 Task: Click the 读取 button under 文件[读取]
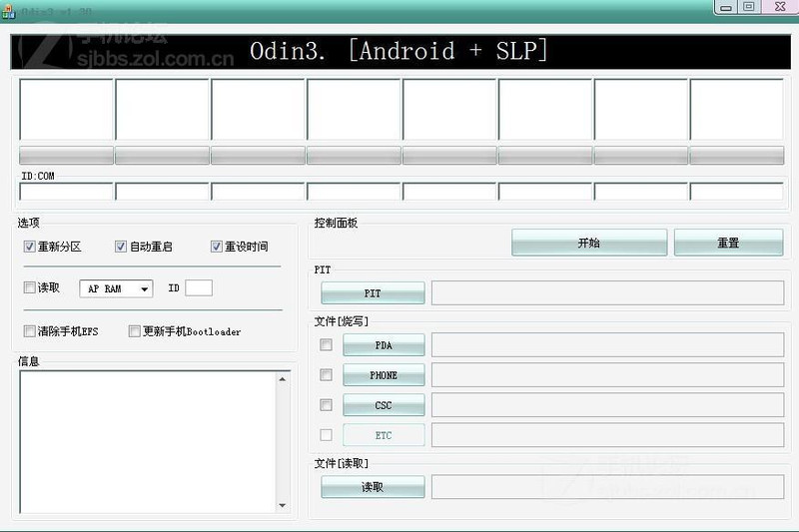(373, 487)
